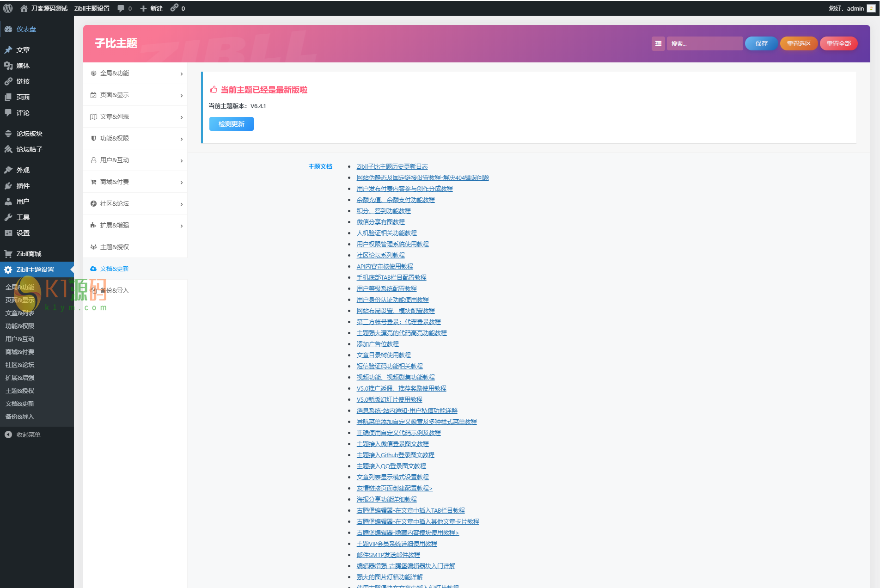Expand 文章&列表 section chevron
The image size is (880, 588).
tap(182, 117)
